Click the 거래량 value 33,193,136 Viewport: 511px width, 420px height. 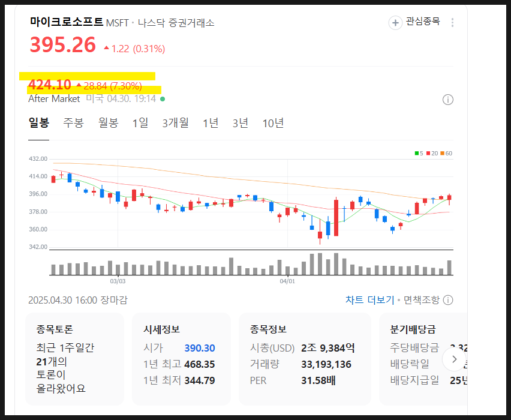point(326,364)
